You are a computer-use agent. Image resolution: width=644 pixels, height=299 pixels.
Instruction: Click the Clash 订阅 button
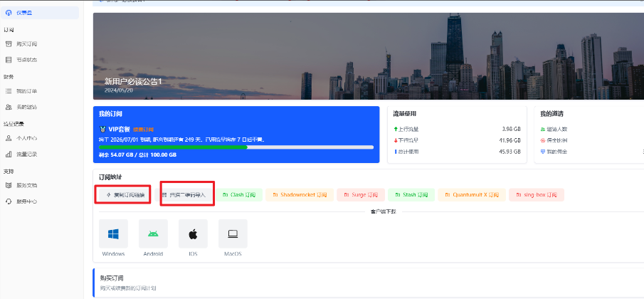[242, 194]
